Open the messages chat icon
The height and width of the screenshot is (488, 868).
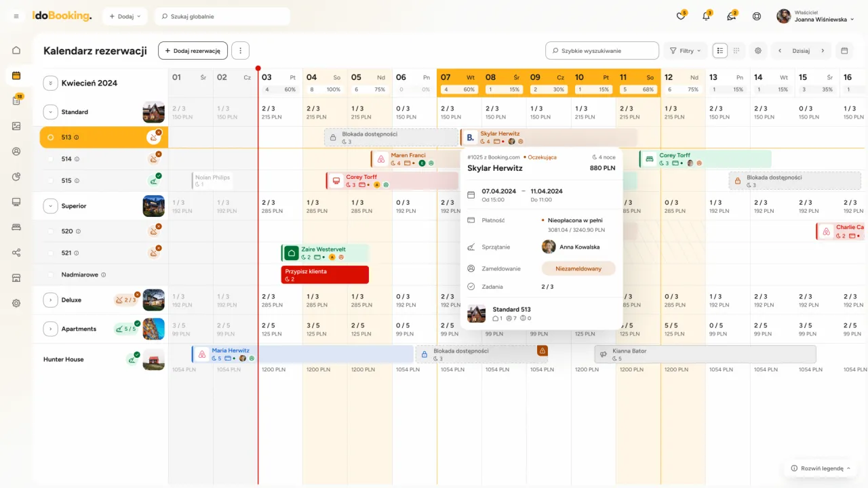pyautogui.click(x=731, y=16)
